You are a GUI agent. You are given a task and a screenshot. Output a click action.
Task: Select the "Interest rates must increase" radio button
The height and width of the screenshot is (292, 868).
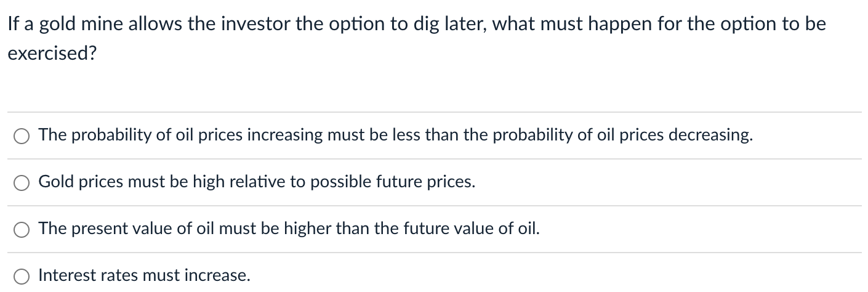coord(22,276)
